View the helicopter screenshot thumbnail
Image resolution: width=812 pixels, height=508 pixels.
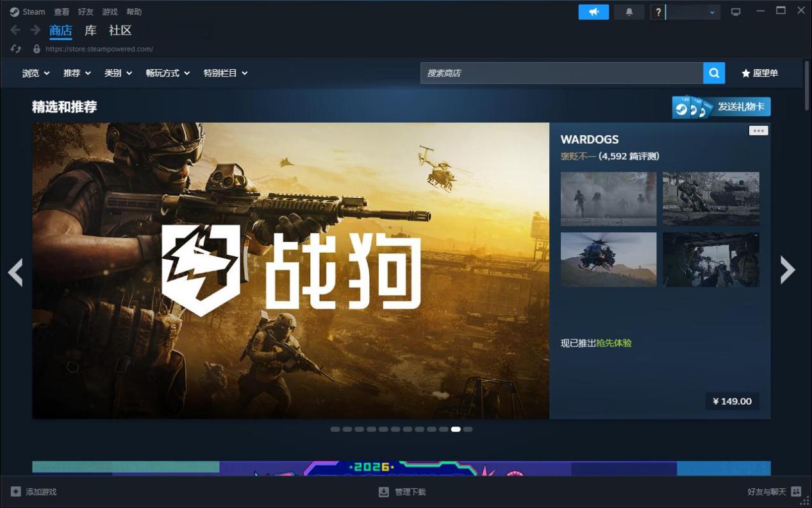pos(608,259)
